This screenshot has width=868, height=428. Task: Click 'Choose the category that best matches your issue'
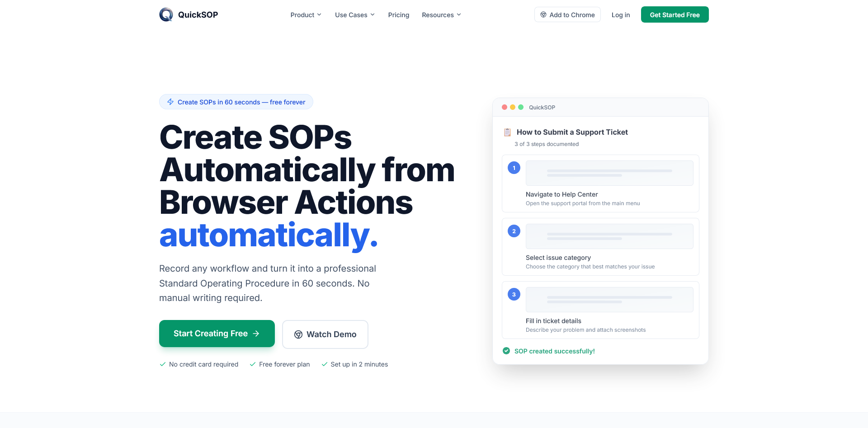click(590, 267)
